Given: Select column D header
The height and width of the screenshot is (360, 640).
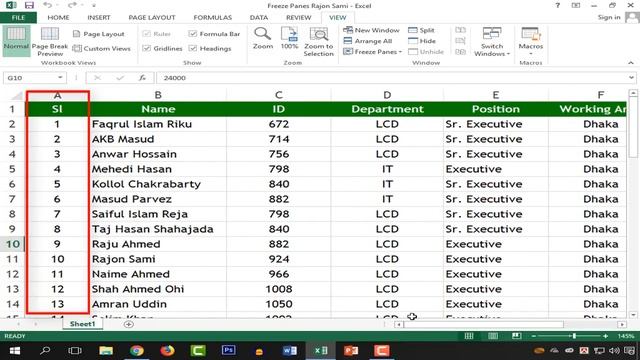Looking at the screenshot, I should tap(387, 95).
